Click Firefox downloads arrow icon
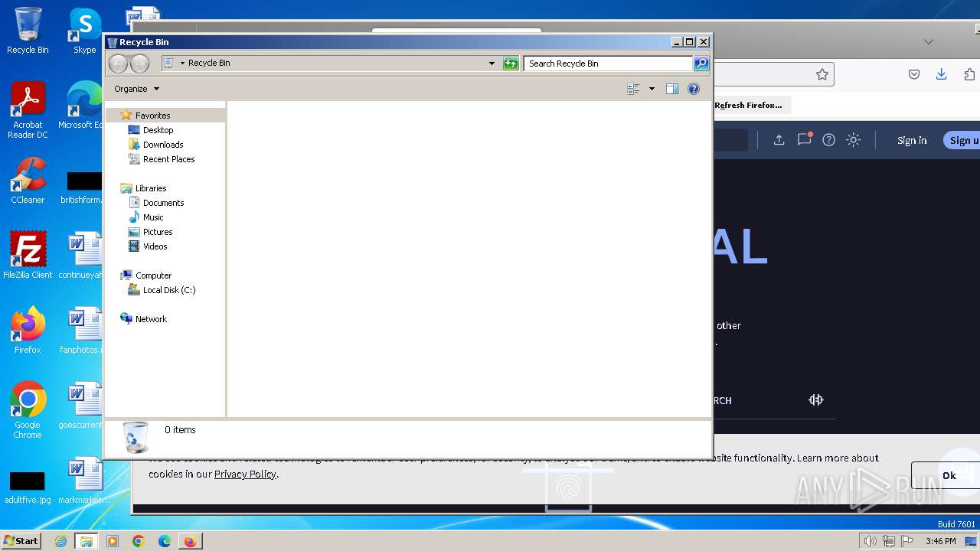 (x=942, y=74)
